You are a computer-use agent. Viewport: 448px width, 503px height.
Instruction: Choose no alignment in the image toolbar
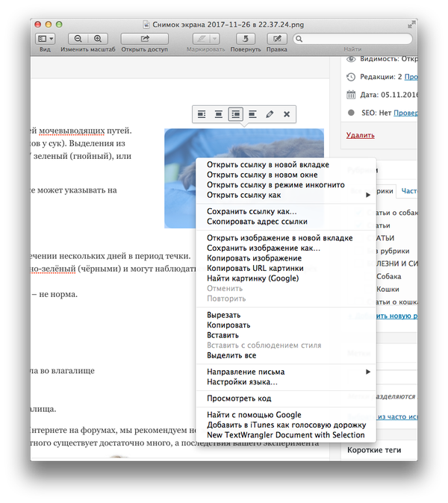tap(252, 114)
